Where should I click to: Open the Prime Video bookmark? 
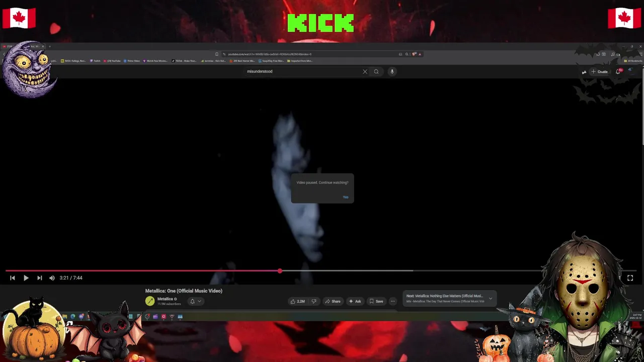(x=132, y=61)
